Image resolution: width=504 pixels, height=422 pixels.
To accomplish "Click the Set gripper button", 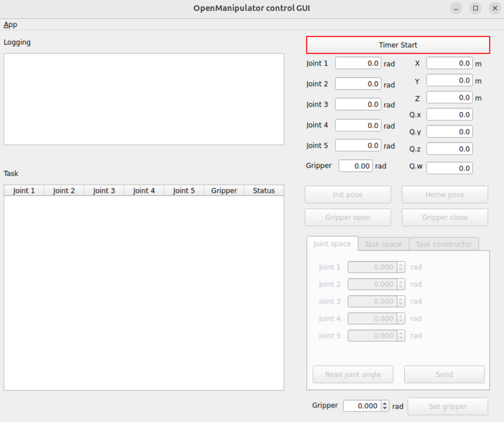I will coord(447,406).
